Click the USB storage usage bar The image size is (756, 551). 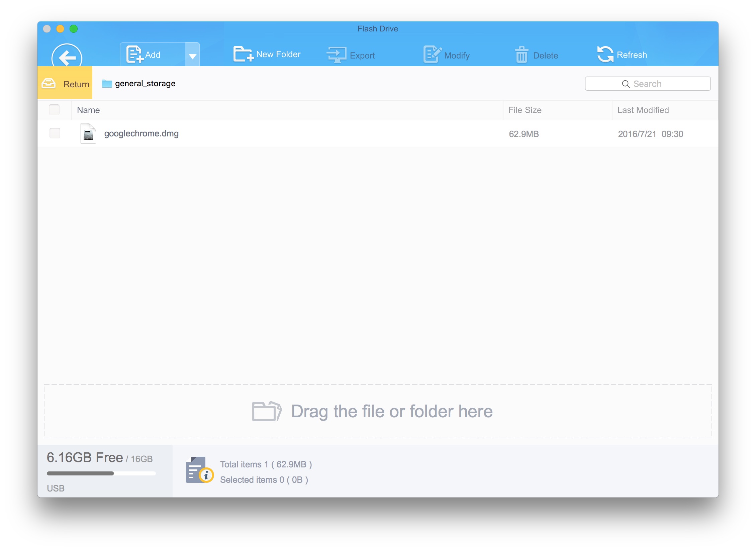(x=101, y=473)
